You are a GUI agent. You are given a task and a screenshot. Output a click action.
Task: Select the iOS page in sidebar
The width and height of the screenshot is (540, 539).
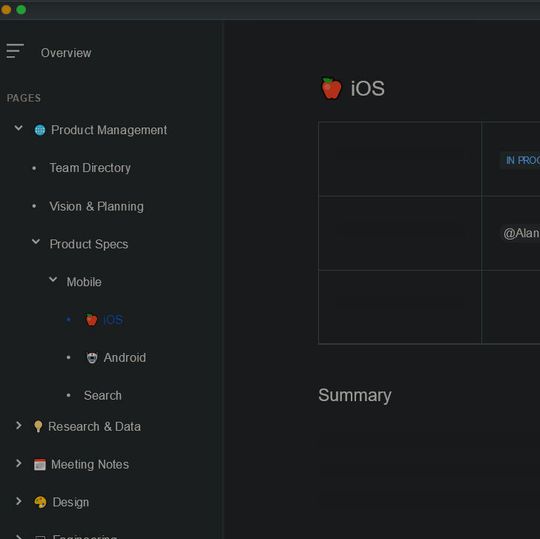(113, 320)
